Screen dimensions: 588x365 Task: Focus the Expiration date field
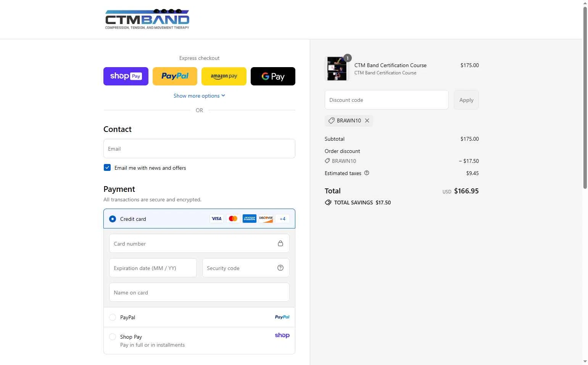(x=153, y=268)
